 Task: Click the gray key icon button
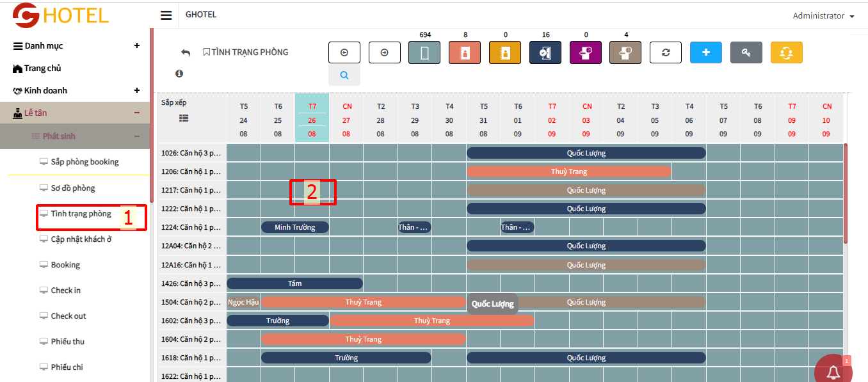[x=746, y=52]
